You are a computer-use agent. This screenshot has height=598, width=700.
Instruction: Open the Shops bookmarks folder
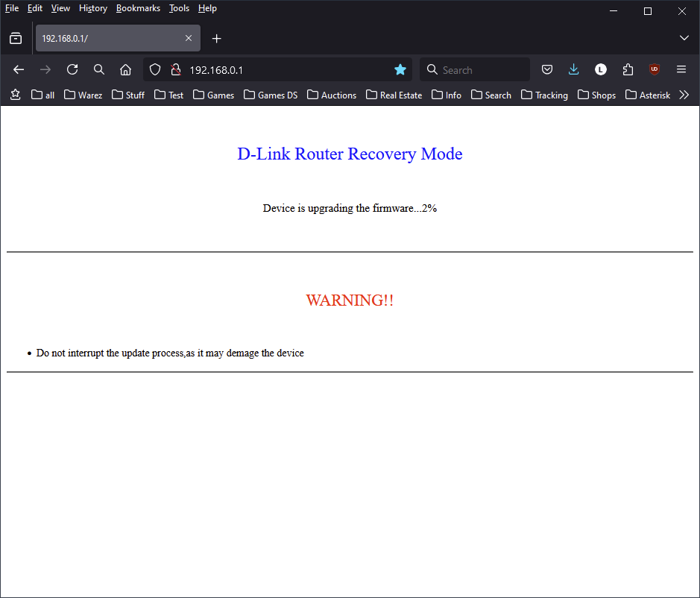tap(597, 95)
